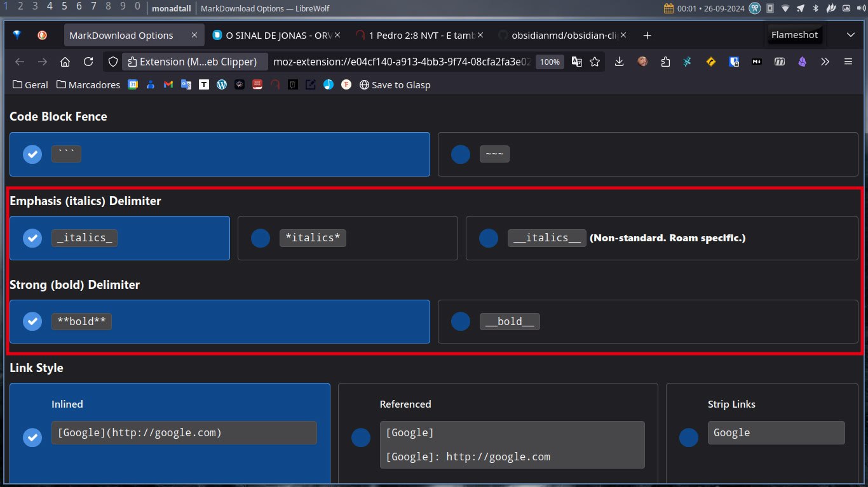Click the Save to Glasp bookmark

pyautogui.click(x=395, y=84)
